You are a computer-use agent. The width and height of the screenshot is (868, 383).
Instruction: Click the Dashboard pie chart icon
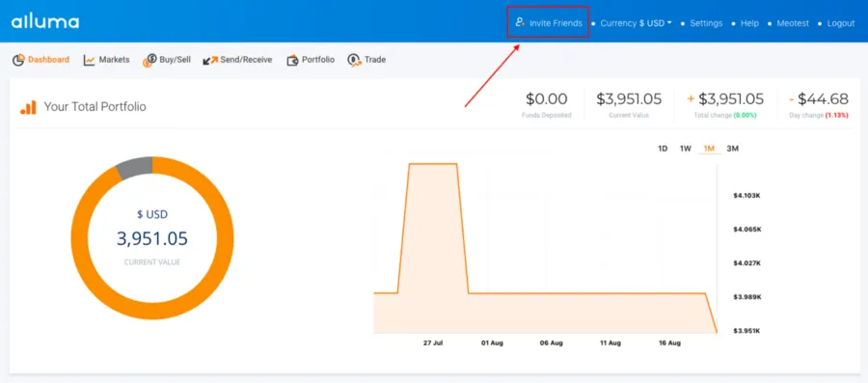19,60
